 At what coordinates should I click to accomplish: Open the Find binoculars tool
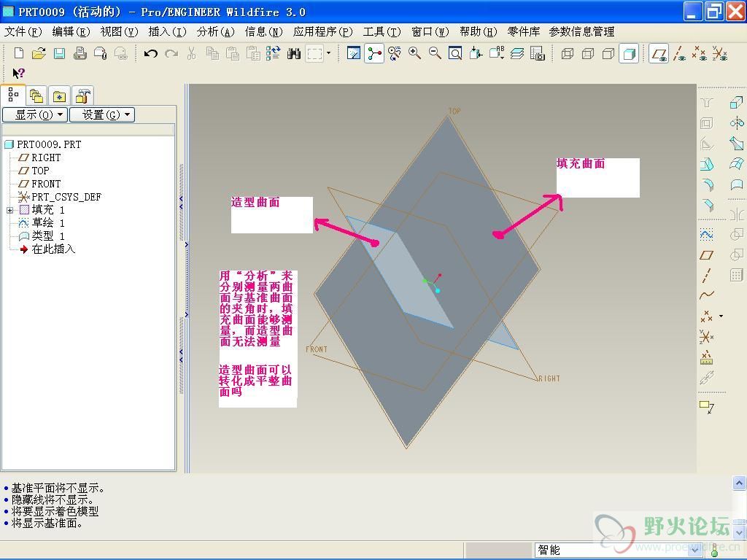pos(294,53)
